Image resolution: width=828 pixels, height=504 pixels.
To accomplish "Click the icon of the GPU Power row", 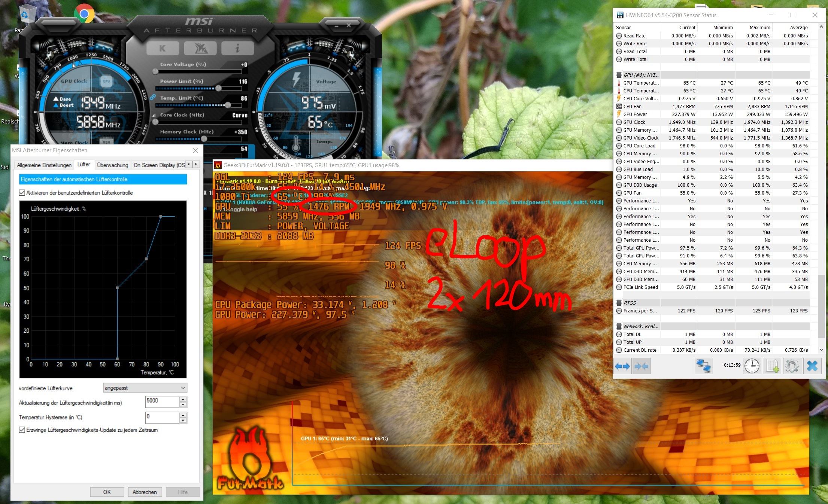I will 619,114.
